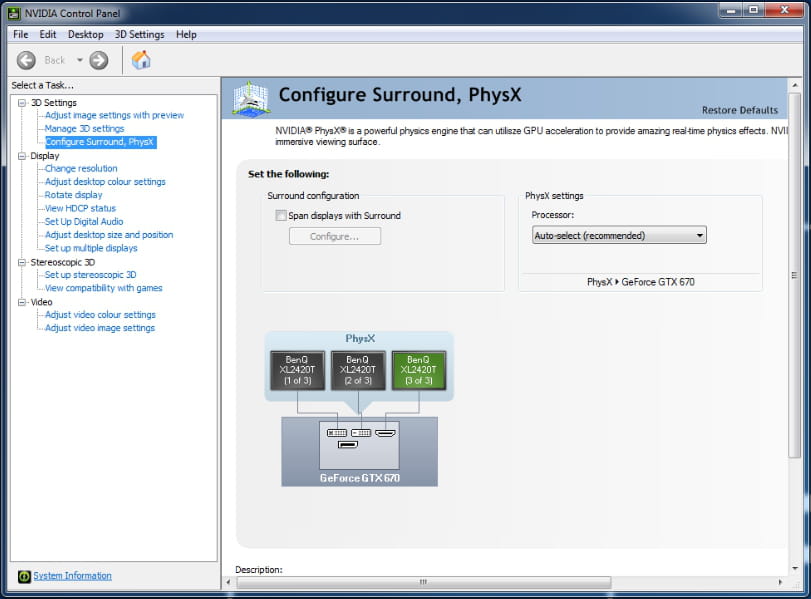Go to the Home icon in toolbar
This screenshot has width=811, height=599.
142,60
